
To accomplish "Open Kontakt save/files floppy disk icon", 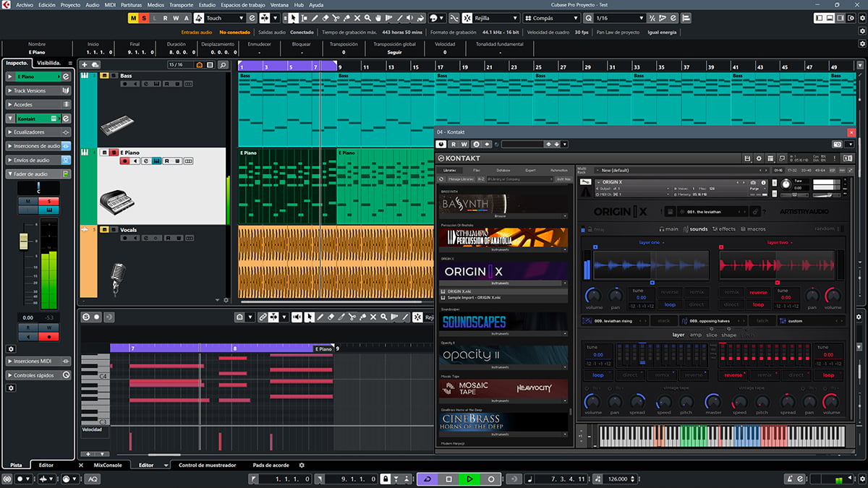I will coord(747,158).
